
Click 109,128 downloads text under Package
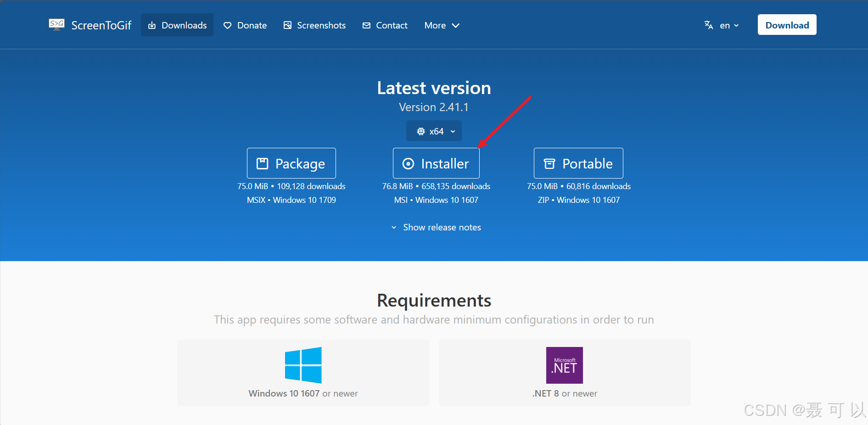[311, 186]
